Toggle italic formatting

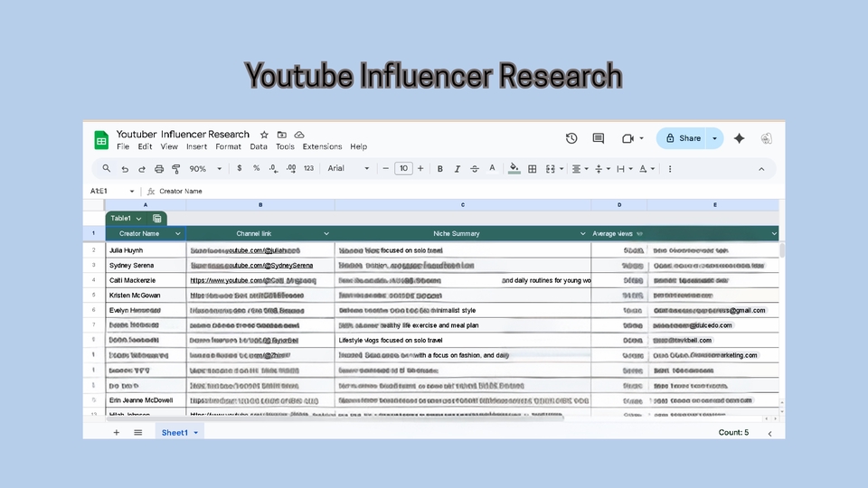point(458,169)
